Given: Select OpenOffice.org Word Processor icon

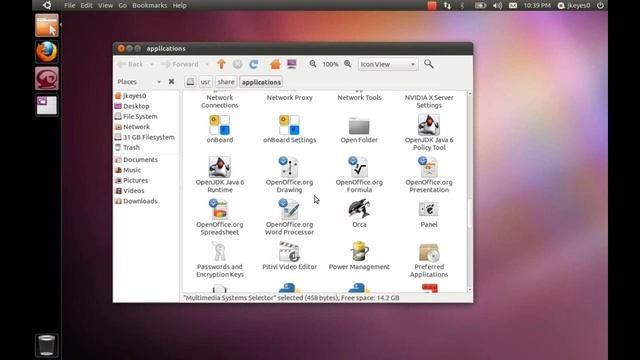Looking at the screenshot, I should [x=289, y=209].
